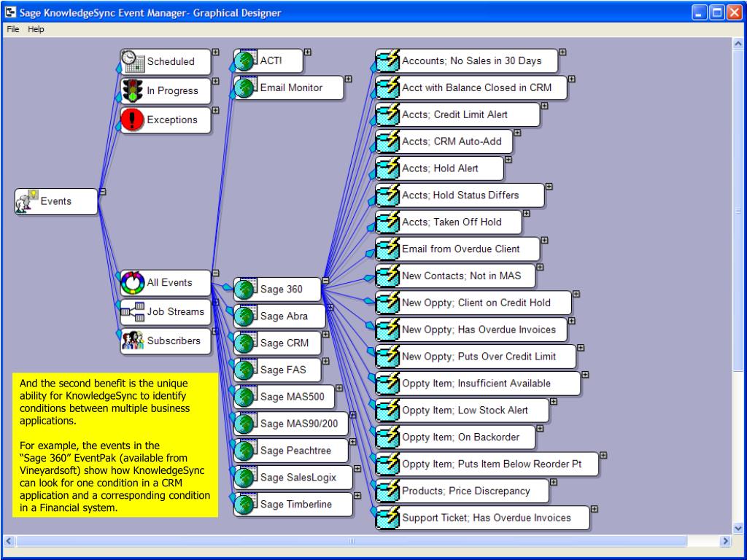Viewport: 747px width, 560px height.
Task: Click the Sage CRM globe icon
Action: pos(246,343)
